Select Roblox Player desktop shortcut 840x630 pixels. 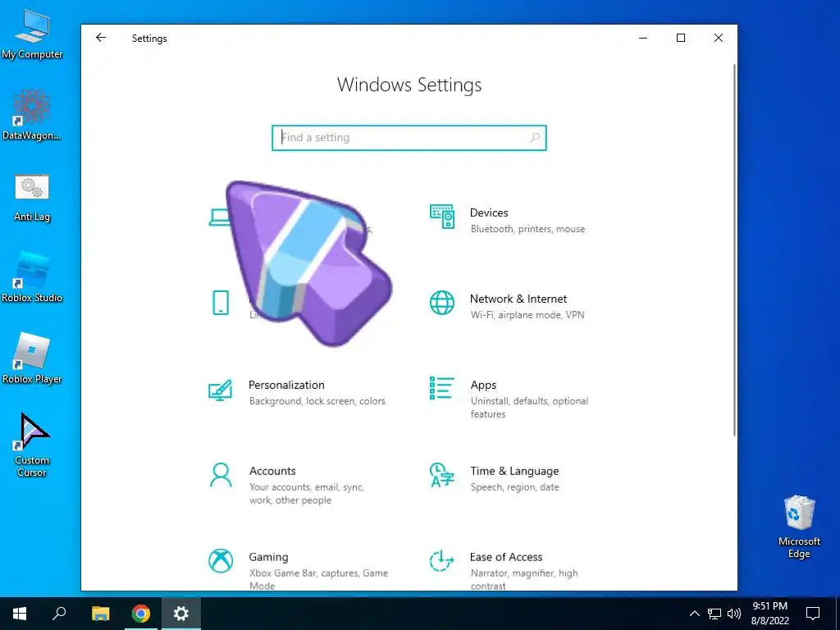tap(32, 358)
